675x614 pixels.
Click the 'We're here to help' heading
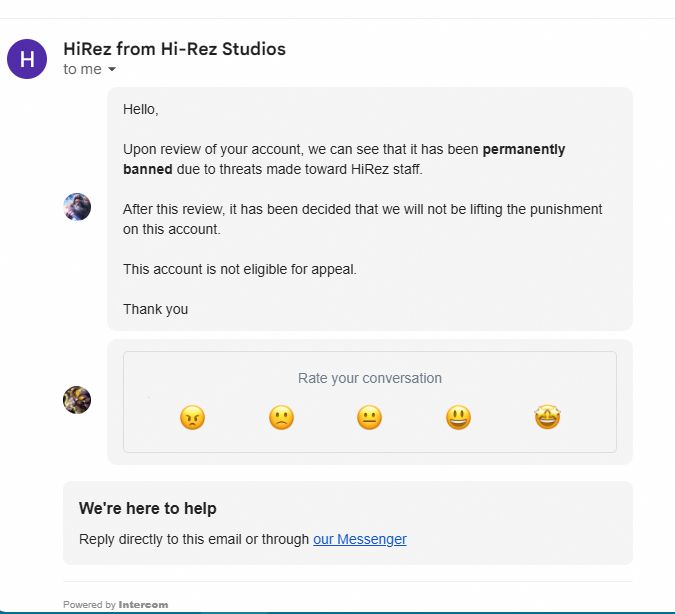pyautogui.click(x=147, y=509)
